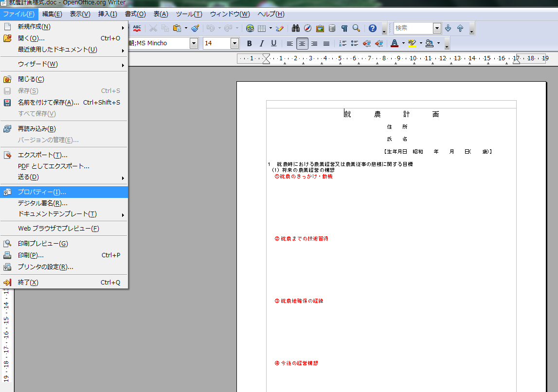The width and height of the screenshot is (558, 392).
Task: Open the Gallery icon in toolbar
Action: 320,28
